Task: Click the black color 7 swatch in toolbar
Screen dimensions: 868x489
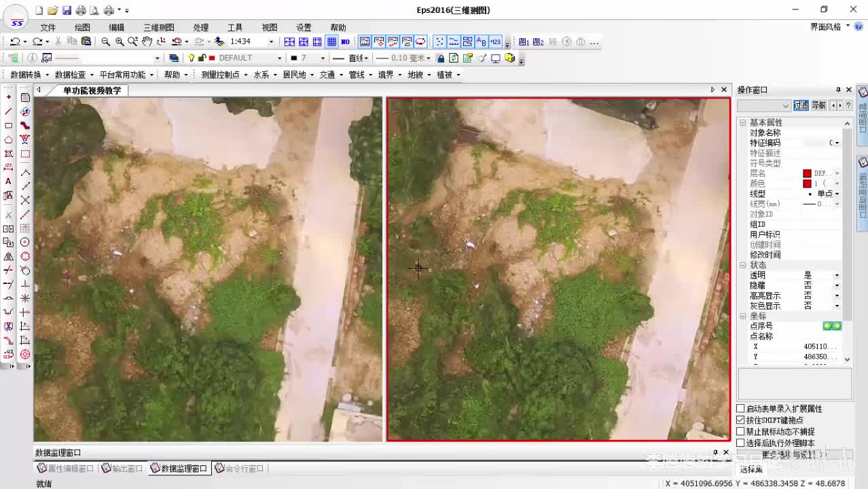Action: (294, 58)
